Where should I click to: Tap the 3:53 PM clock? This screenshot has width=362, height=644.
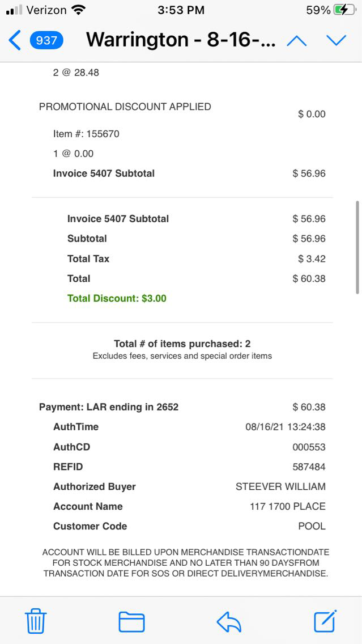181,10
